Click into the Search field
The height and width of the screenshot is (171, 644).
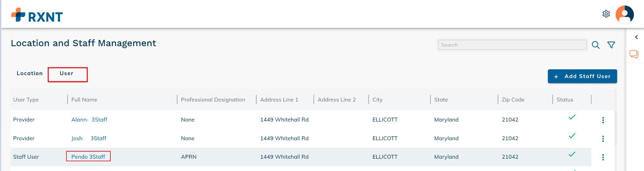point(512,45)
